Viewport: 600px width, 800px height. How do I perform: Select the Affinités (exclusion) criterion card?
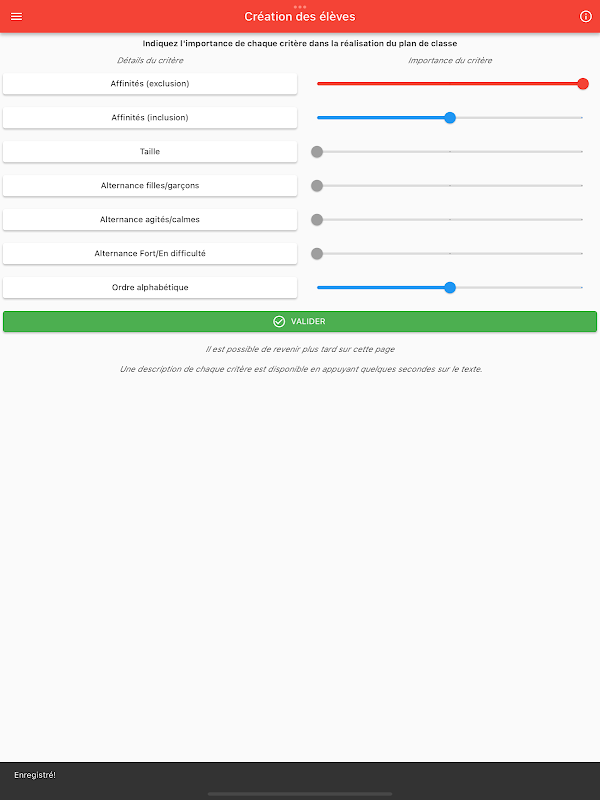(x=150, y=84)
